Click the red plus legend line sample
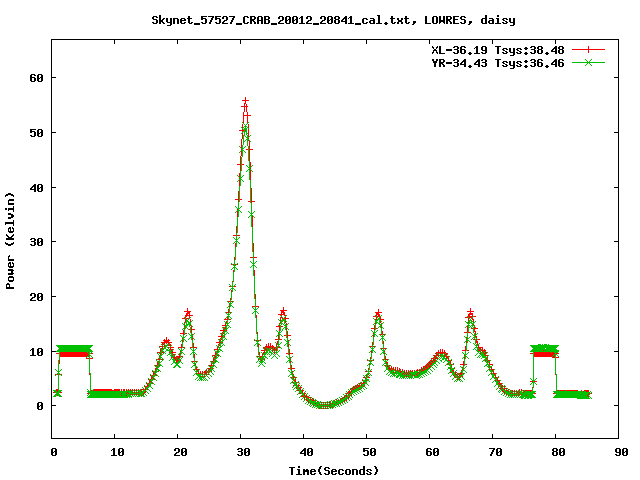This screenshot has width=640, height=480. (588, 50)
